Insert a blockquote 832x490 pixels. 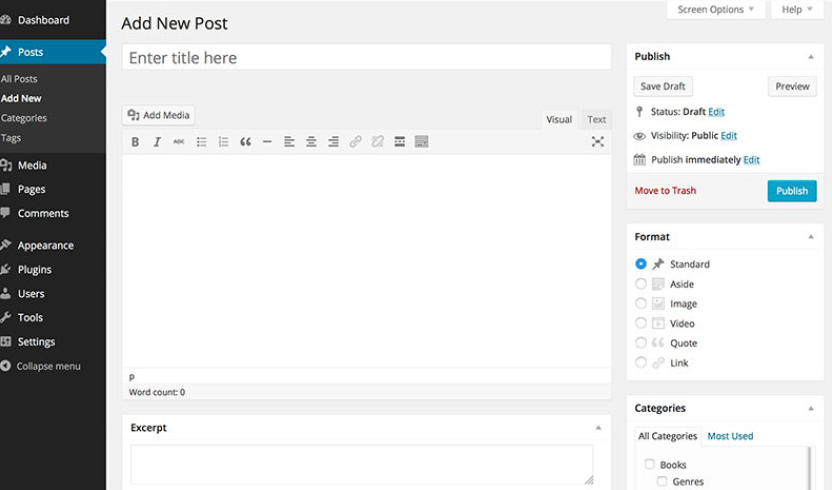tap(245, 142)
